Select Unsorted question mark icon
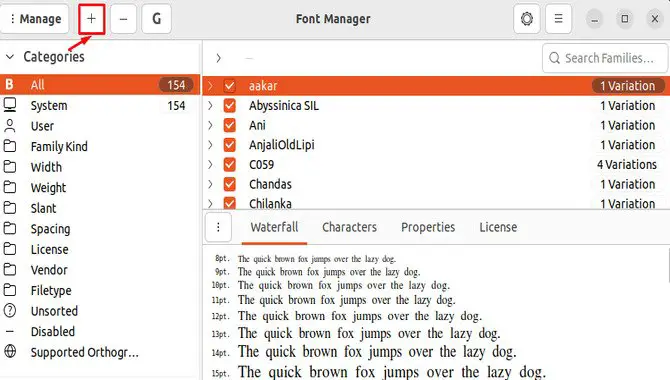Viewport: 670px width, 380px height. [x=10, y=310]
